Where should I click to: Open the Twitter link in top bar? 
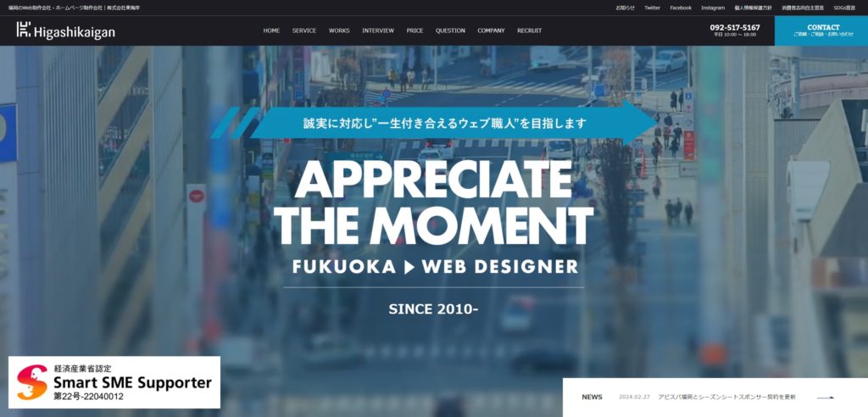652,8
